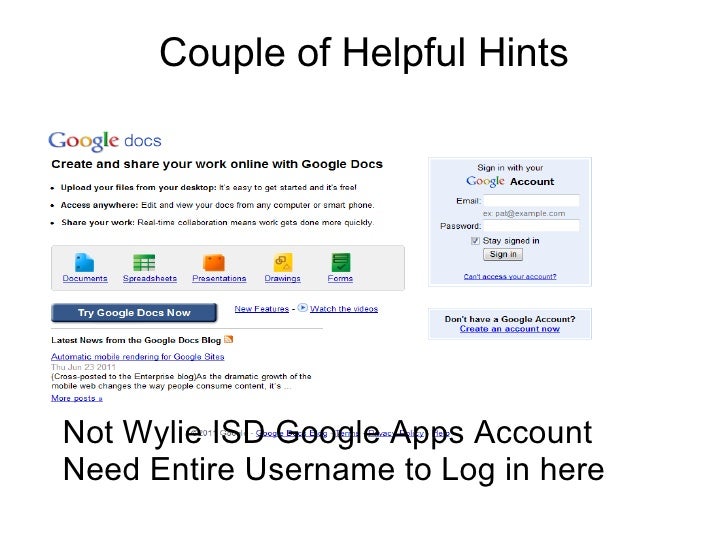The height and width of the screenshot is (546, 728).
Task: Open the Drawings text link
Action: pos(283,278)
